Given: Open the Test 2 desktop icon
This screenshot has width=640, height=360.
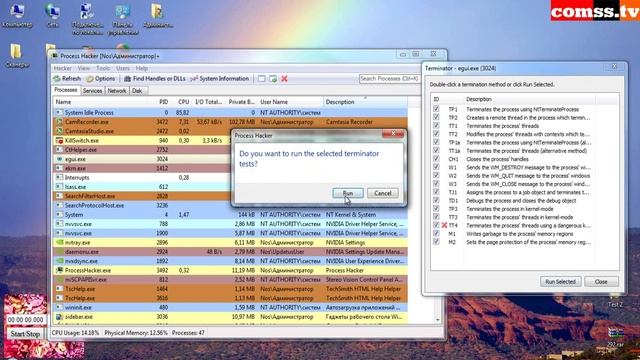Looking at the screenshot, I should pos(615,300).
